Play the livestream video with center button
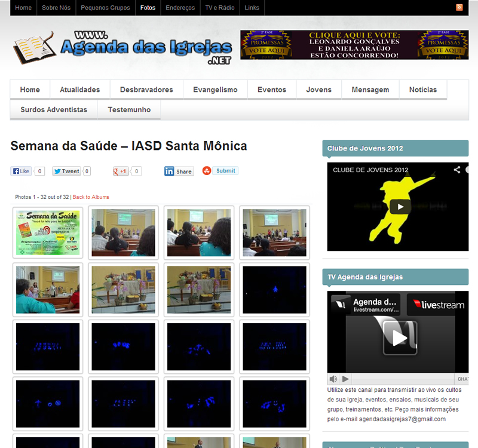This screenshot has width=478, height=448. point(400,337)
